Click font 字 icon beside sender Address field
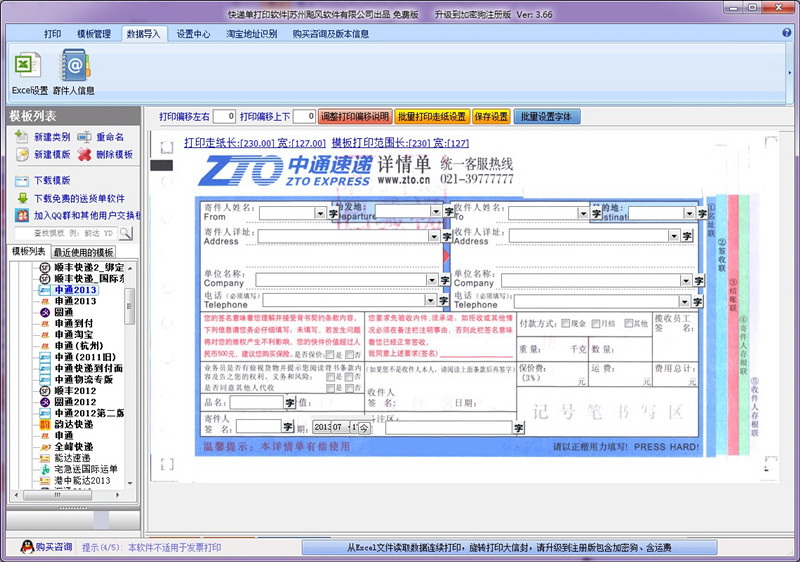Image resolution: width=800 pixels, height=562 pixels. point(447,236)
